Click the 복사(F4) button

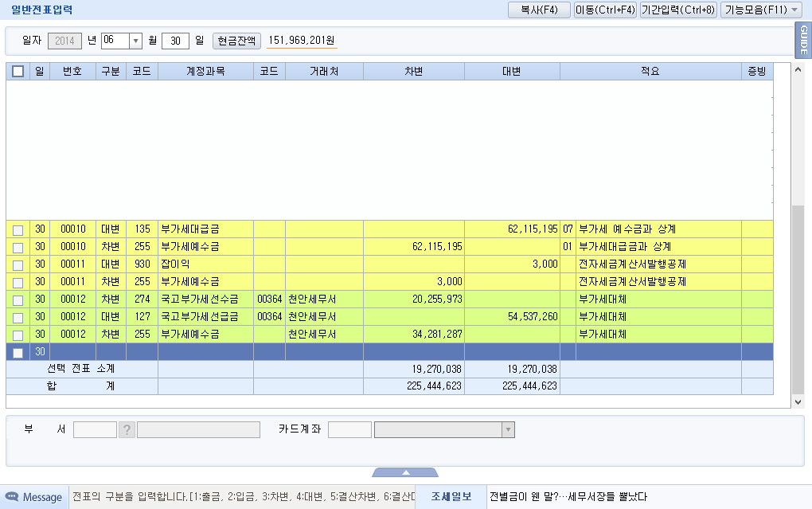click(539, 10)
